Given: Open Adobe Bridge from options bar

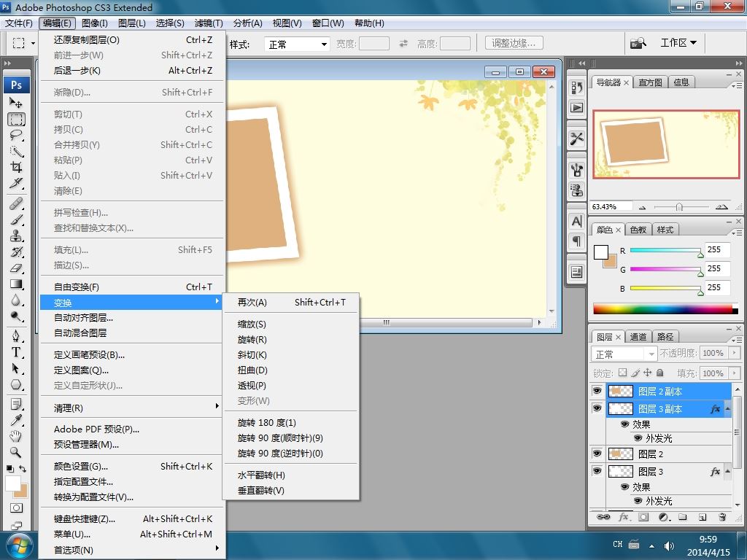Looking at the screenshot, I should coord(638,43).
